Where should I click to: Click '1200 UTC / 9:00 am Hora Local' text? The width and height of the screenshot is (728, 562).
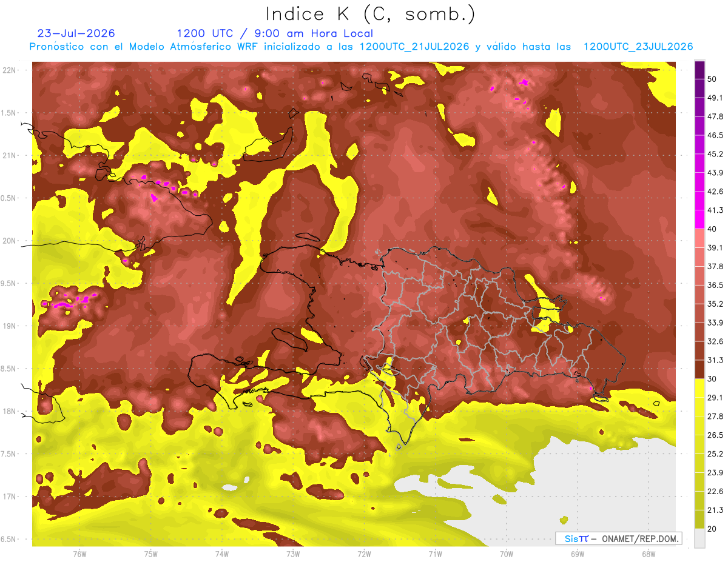[x=275, y=33]
